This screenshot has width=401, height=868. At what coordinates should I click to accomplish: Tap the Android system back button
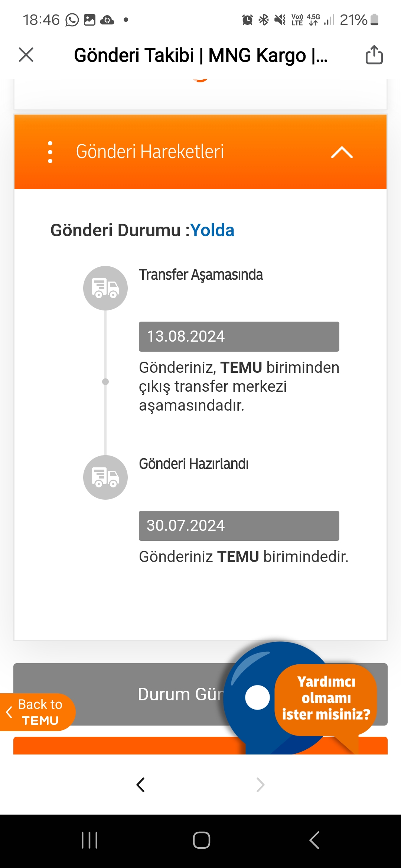pos(314,840)
